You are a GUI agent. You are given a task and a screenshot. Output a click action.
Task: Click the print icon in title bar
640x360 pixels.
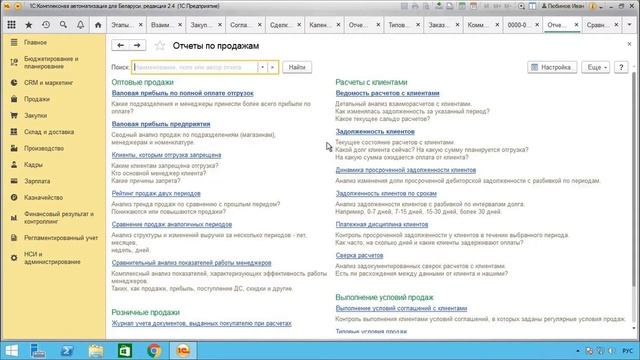click(415, 6)
